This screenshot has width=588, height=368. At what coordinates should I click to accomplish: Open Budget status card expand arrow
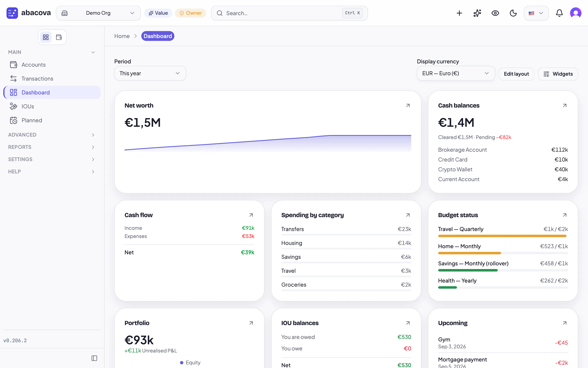[565, 215]
